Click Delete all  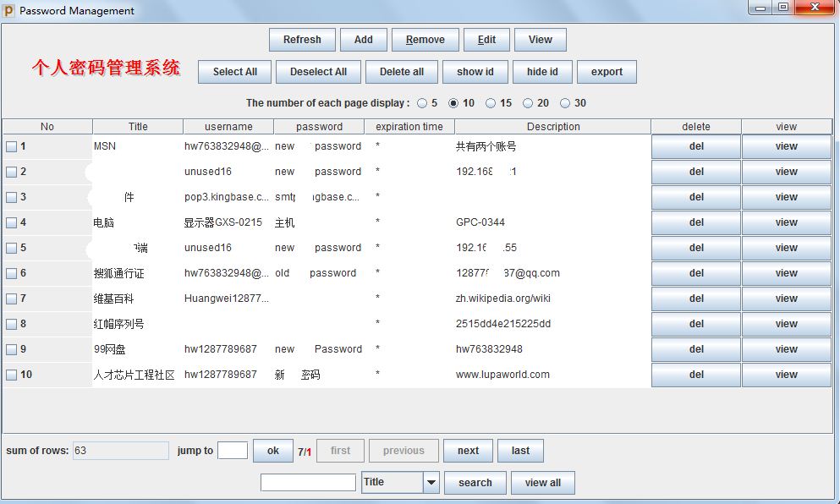(x=402, y=72)
